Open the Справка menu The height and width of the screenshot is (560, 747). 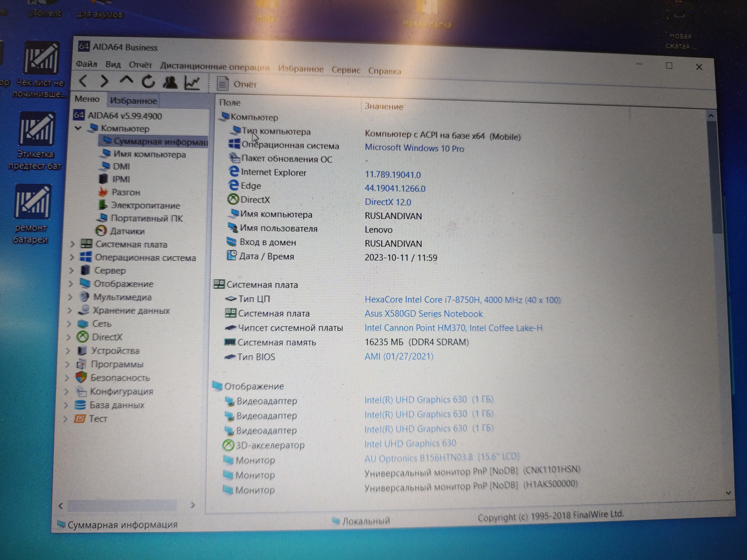(x=385, y=71)
